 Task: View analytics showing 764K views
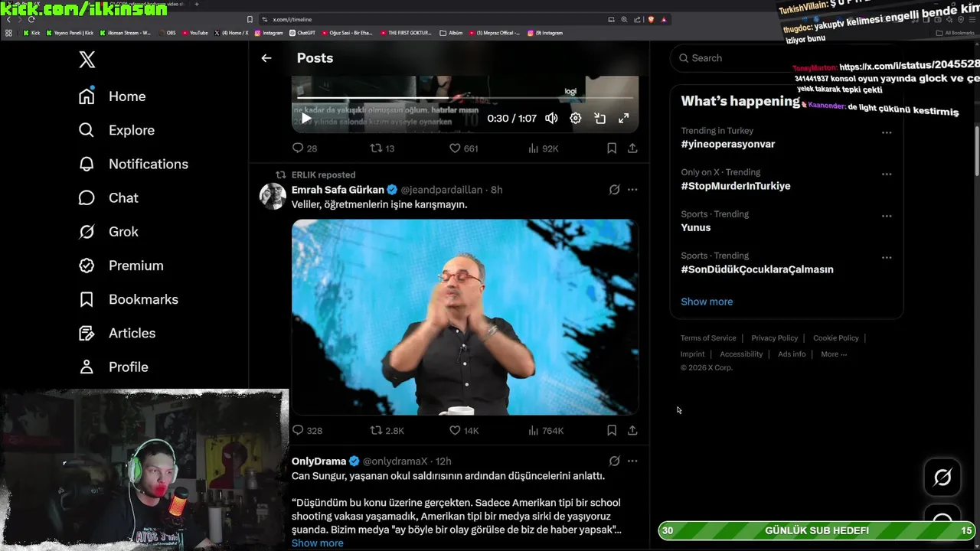click(x=546, y=431)
